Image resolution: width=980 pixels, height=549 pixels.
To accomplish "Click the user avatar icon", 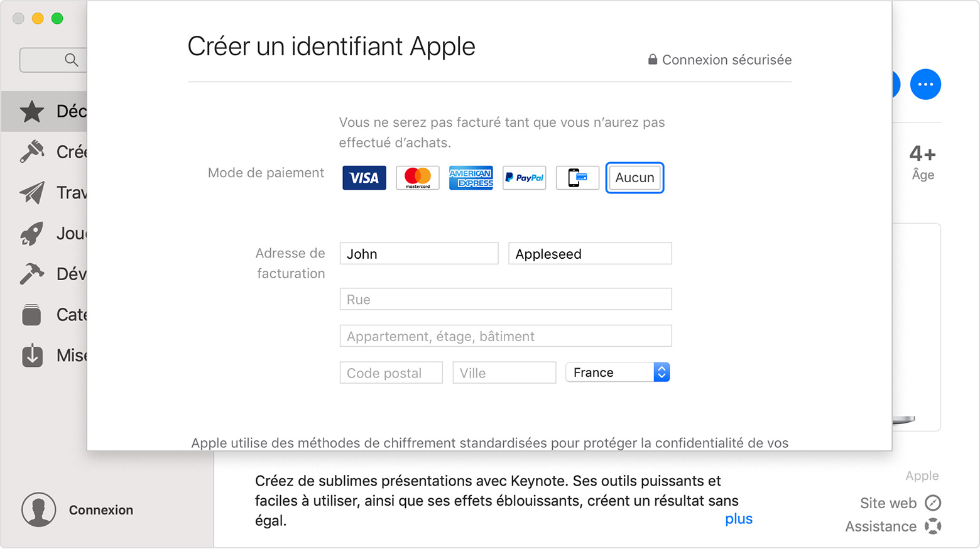I will point(39,509).
